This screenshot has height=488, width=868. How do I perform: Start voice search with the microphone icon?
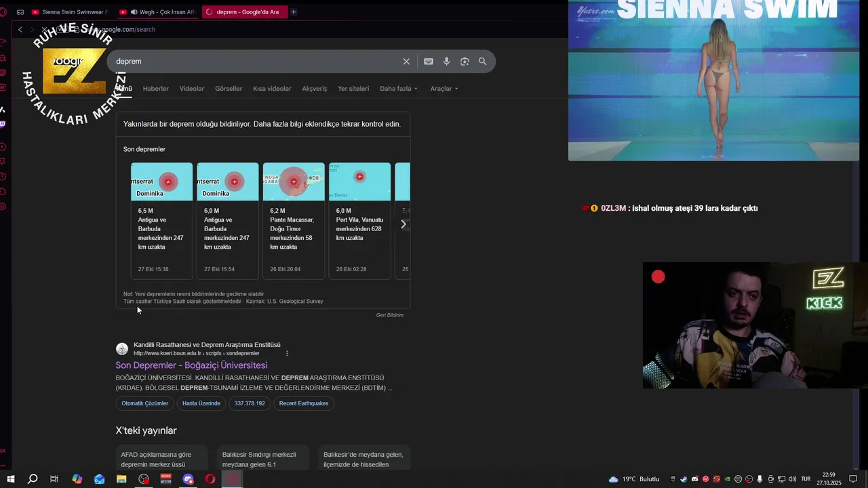[x=446, y=62]
